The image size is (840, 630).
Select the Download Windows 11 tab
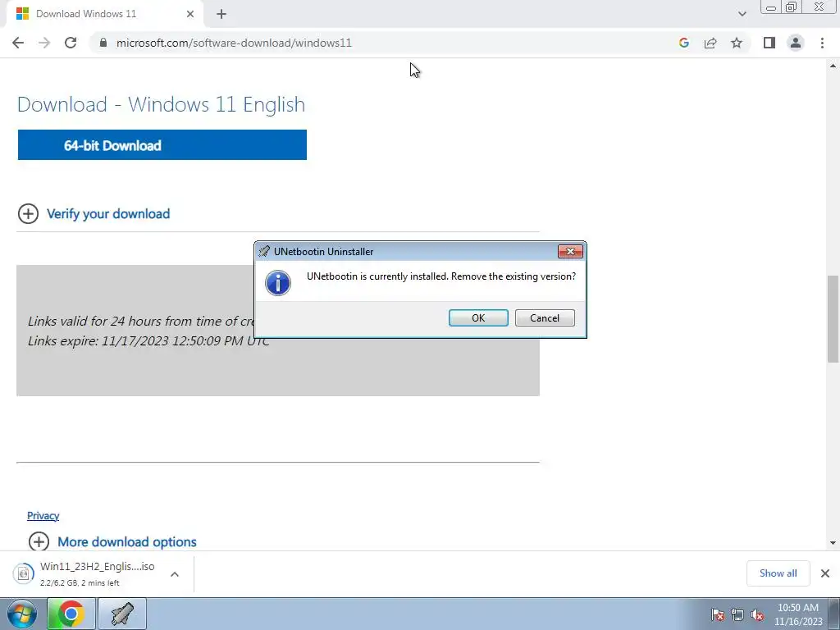pos(104,14)
